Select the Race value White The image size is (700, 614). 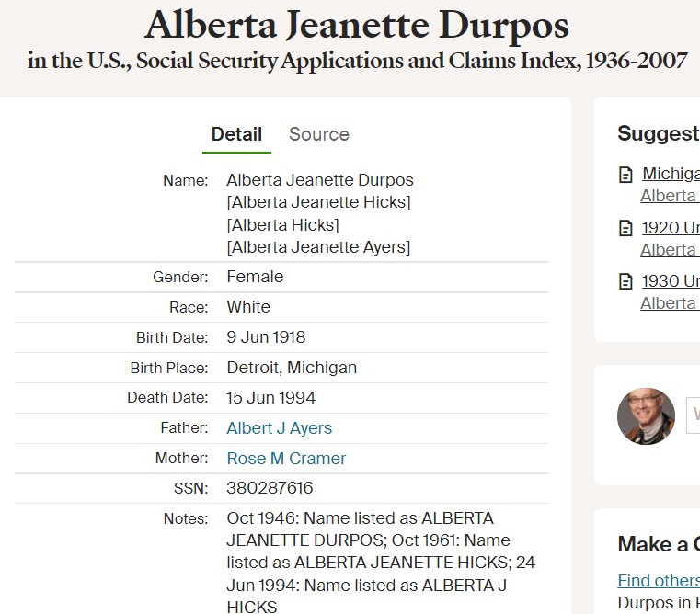[248, 307]
